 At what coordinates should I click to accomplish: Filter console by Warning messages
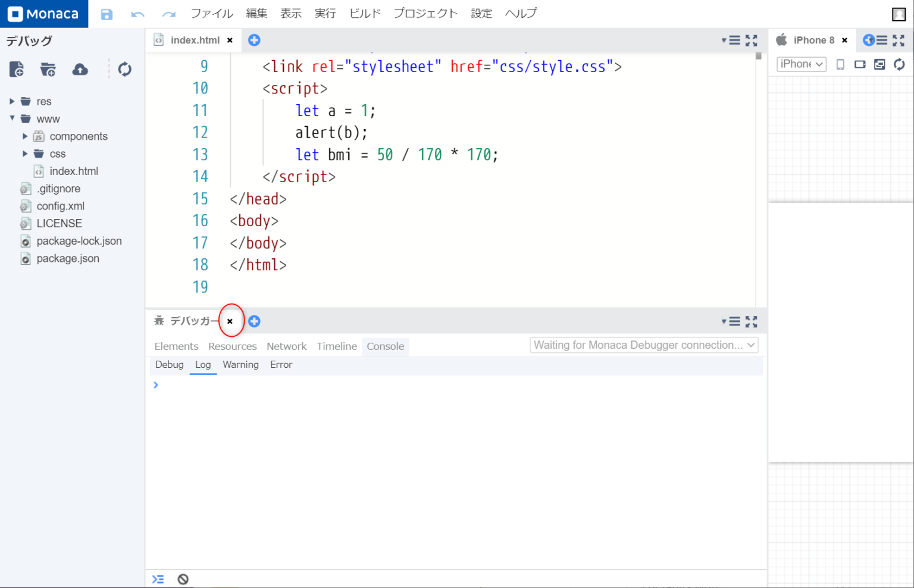[x=240, y=364]
